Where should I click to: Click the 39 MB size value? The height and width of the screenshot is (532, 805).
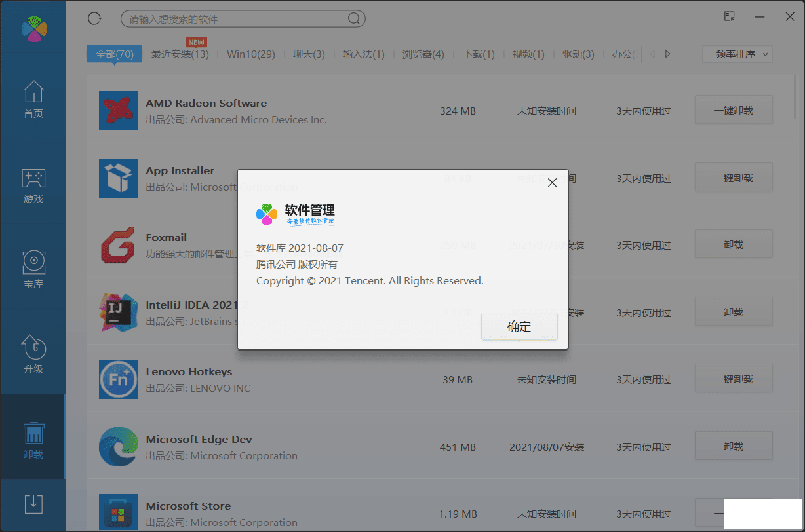point(458,379)
